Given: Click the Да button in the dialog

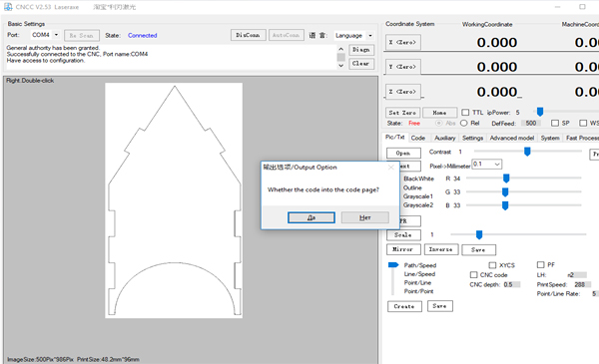Looking at the screenshot, I should [x=311, y=217].
